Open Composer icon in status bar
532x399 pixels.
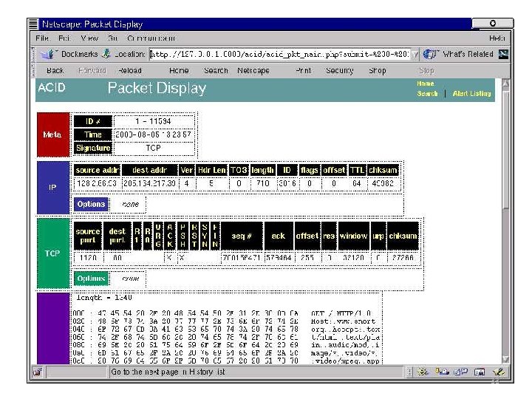pos(499,372)
